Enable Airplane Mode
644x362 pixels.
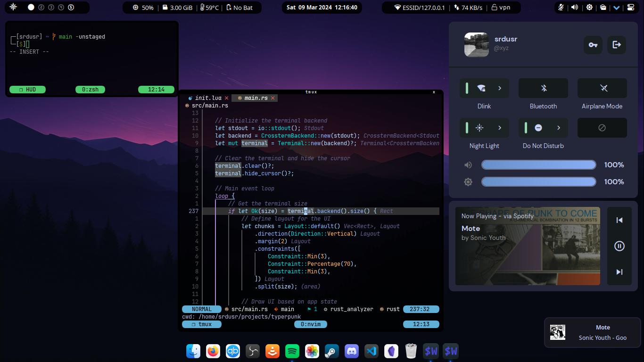602,88
